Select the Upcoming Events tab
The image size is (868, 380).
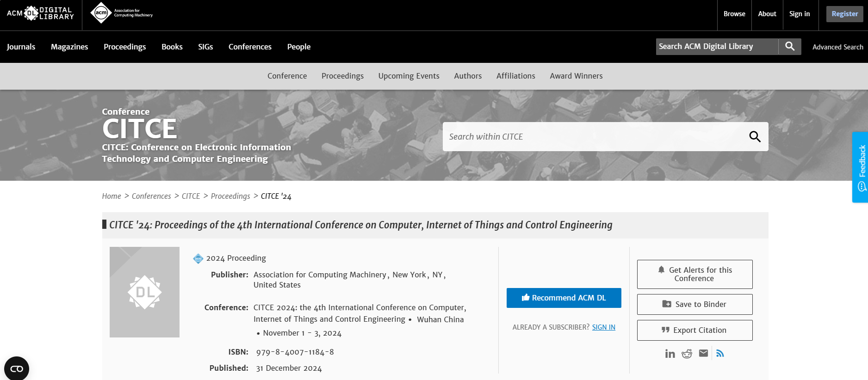point(409,76)
